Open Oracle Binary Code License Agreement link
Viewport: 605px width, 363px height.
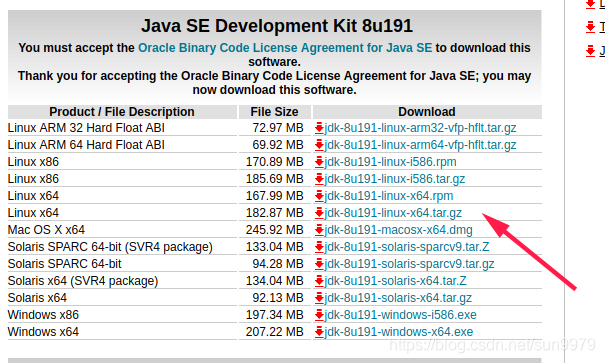pyautogui.click(x=285, y=47)
